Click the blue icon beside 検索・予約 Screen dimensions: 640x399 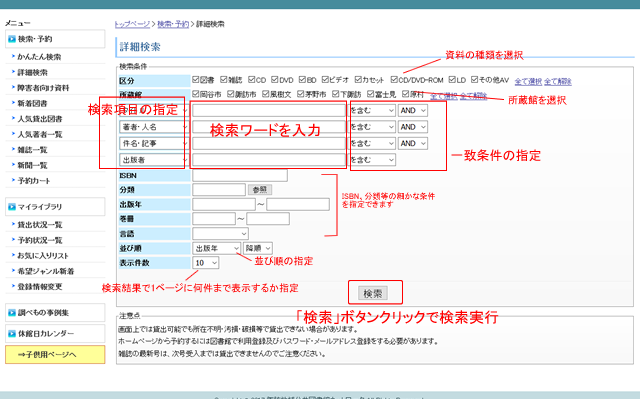pos(12,39)
